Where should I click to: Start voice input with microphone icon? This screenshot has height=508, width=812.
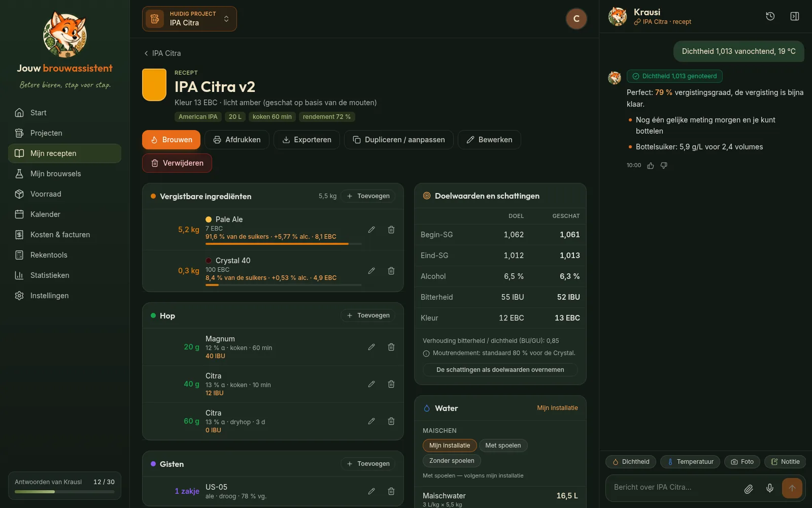click(770, 488)
